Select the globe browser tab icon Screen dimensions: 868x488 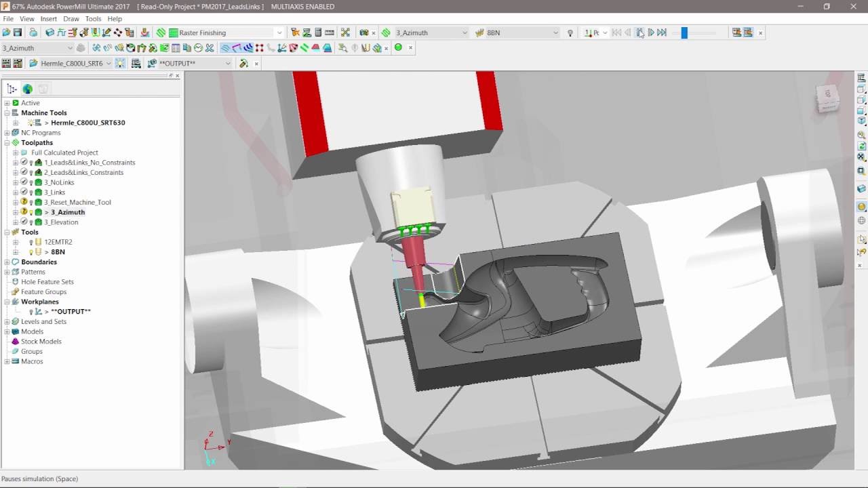(27, 89)
